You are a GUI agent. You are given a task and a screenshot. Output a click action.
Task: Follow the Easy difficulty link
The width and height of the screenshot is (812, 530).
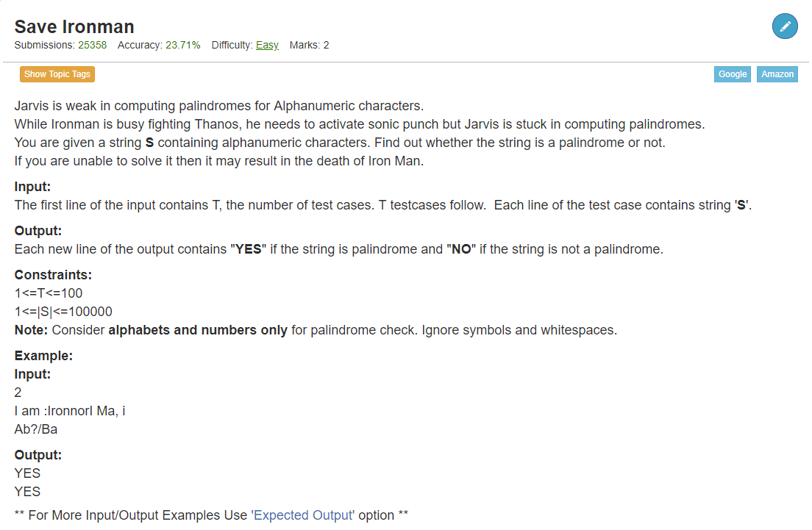(x=267, y=46)
